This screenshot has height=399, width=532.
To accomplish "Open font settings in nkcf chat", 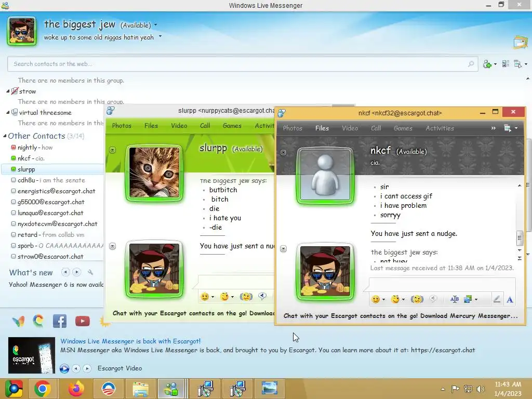I will [x=510, y=299].
